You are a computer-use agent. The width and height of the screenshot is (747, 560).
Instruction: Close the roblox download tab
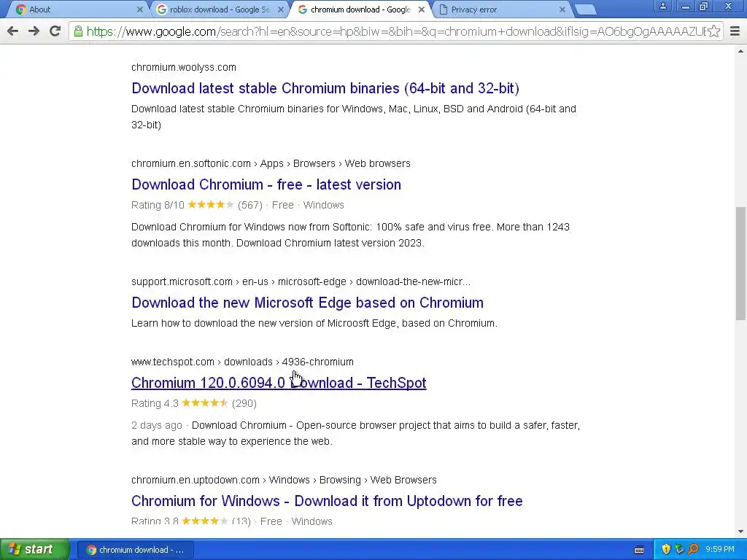click(x=281, y=9)
